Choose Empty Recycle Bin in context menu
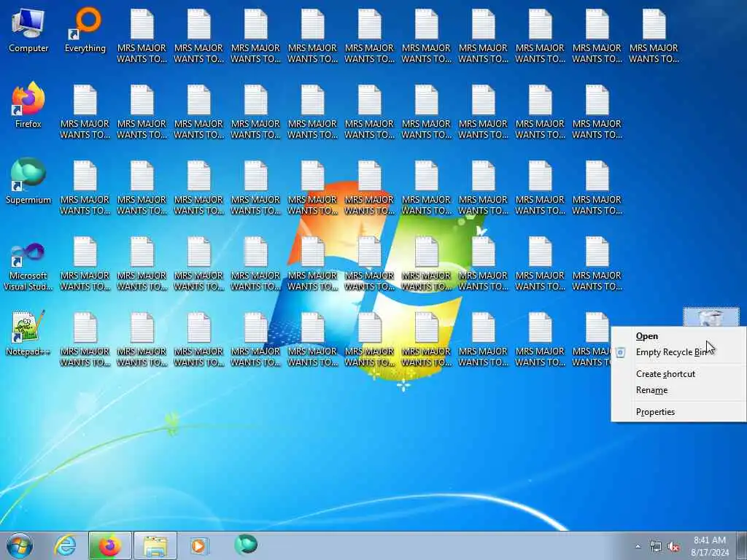The height and width of the screenshot is (560, 747). coord(679,352)
